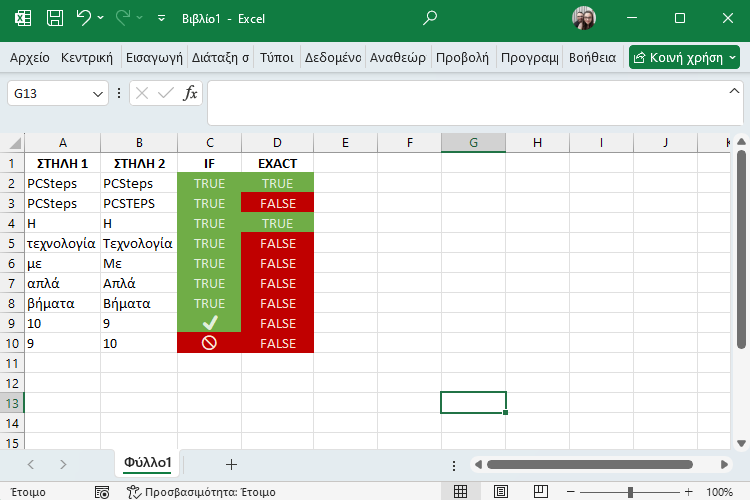Switch to Page Layout view icon

501,491
